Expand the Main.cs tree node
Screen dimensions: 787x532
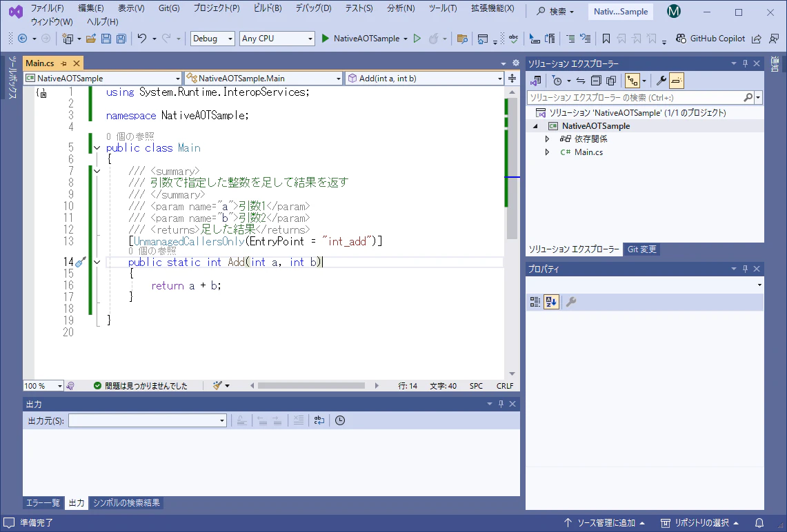547,152
